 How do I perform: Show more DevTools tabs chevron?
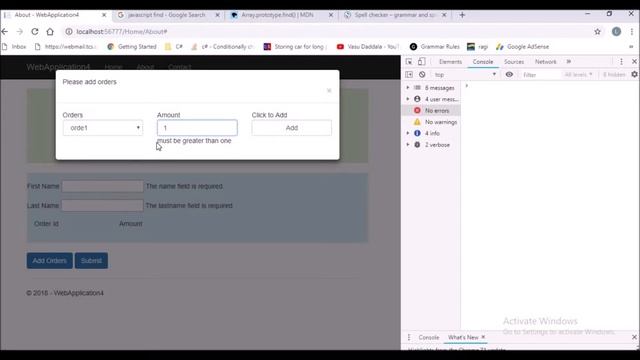569,62
